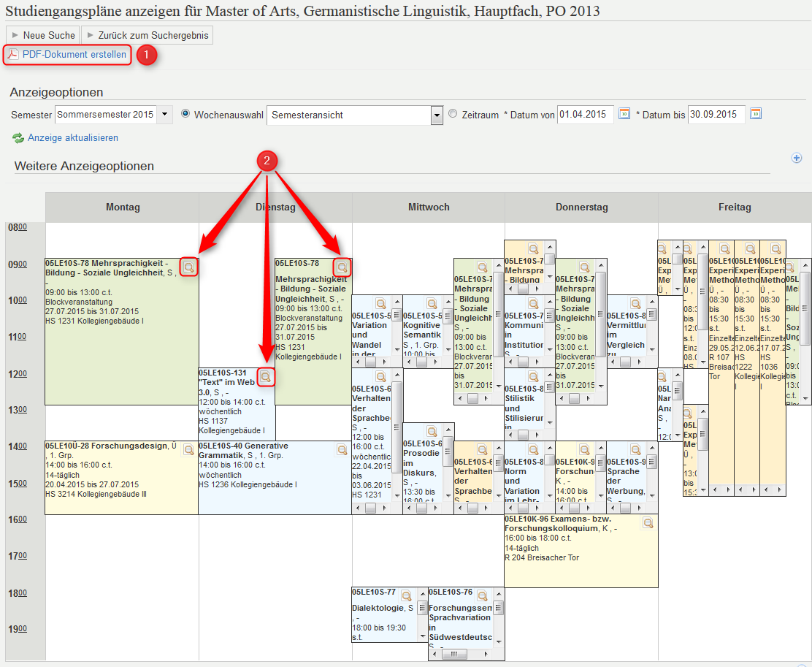Open details of Friday event in HS 1222

coord(750,249)
